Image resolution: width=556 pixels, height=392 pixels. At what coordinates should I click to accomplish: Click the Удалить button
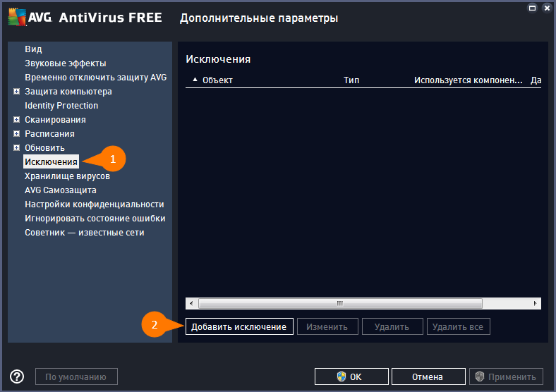392,326
